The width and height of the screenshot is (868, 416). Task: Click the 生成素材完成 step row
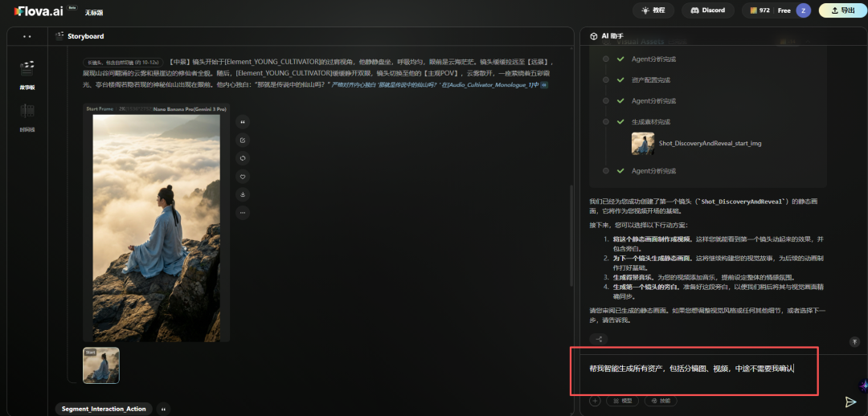(650, 122)
